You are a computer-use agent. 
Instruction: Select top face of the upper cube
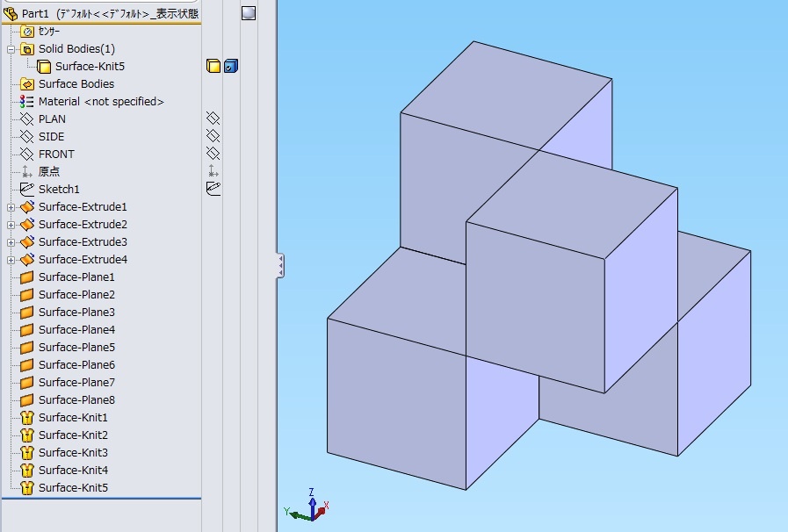click(x=507, y=96)
